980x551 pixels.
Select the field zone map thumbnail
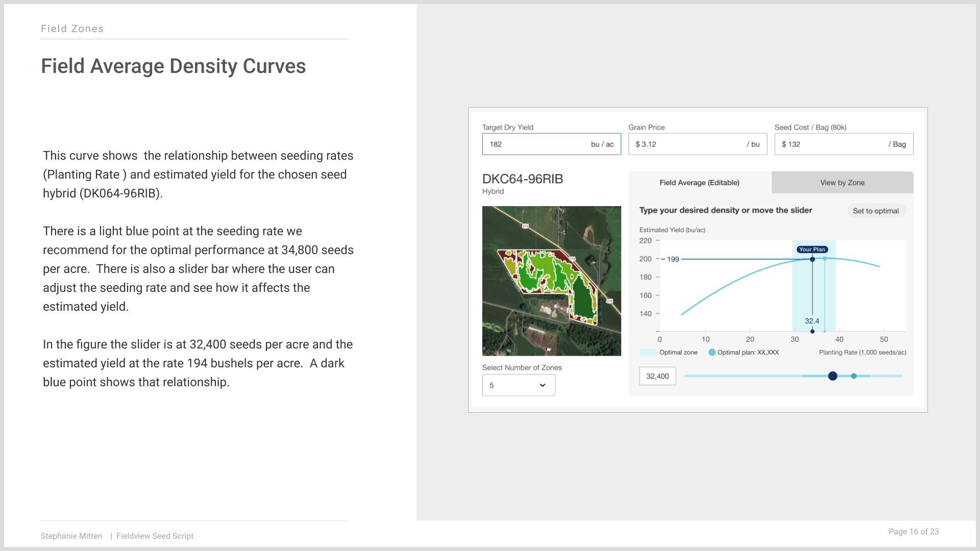tap(552, 281)
